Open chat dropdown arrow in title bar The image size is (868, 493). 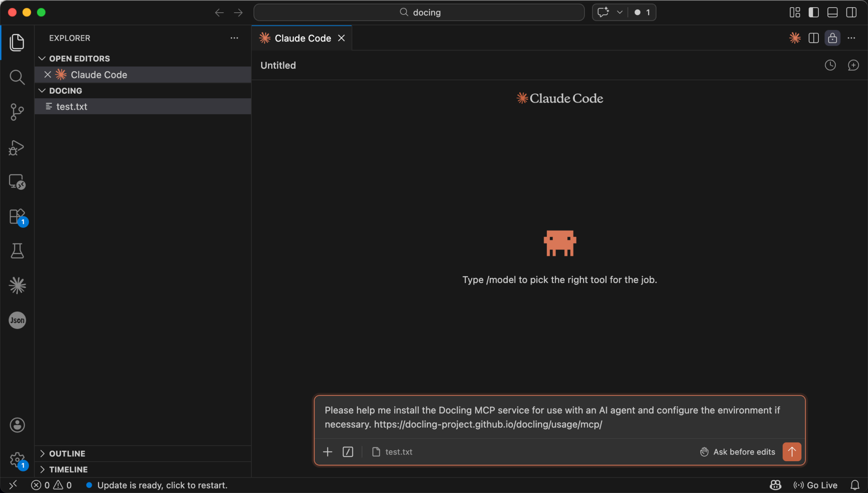point(620,12)
